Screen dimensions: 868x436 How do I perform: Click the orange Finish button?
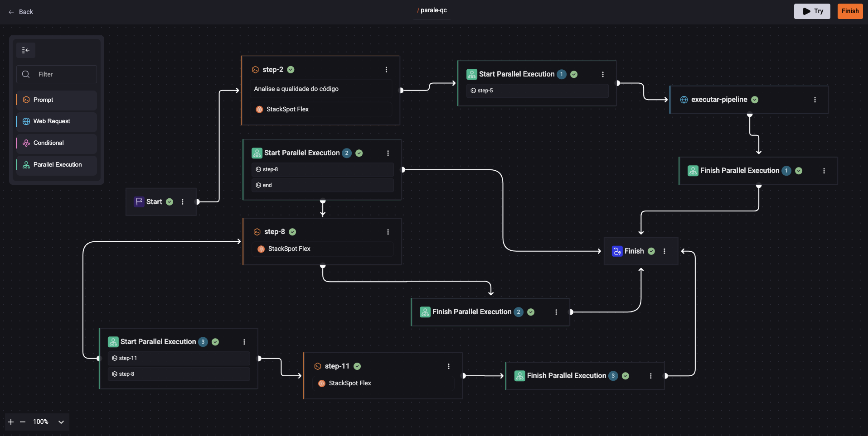tap(850, 11)
